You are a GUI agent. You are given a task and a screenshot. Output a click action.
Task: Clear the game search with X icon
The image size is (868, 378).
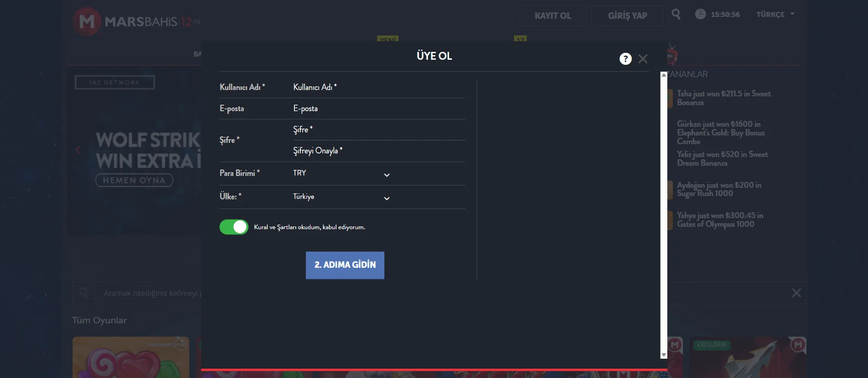click(x=796, y=293)
